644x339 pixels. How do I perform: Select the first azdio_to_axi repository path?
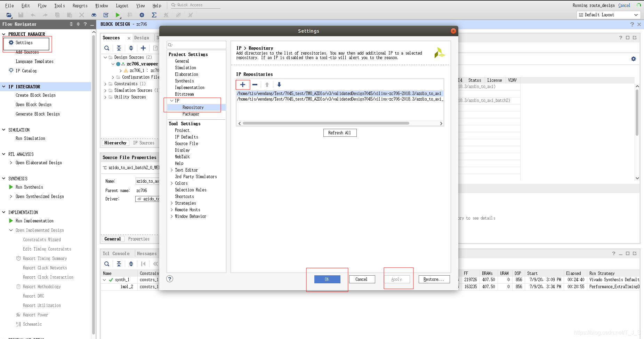pyautogui.click(x=339, y=93)
